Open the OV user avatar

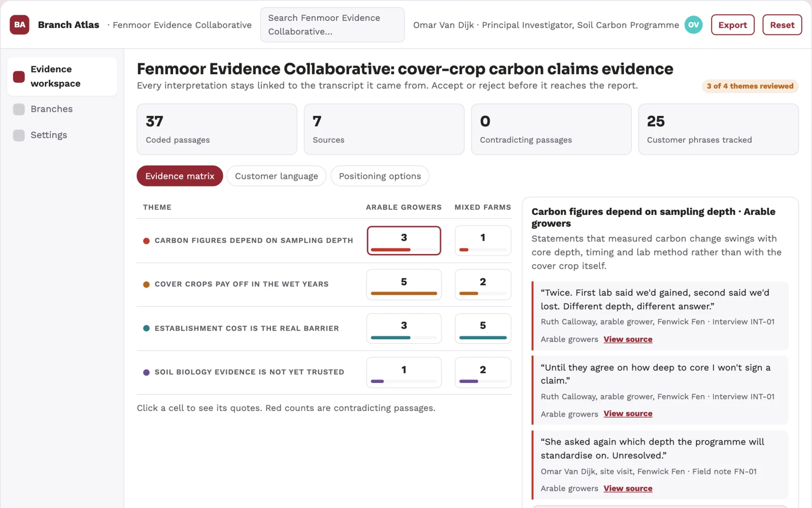click(693, 24)
